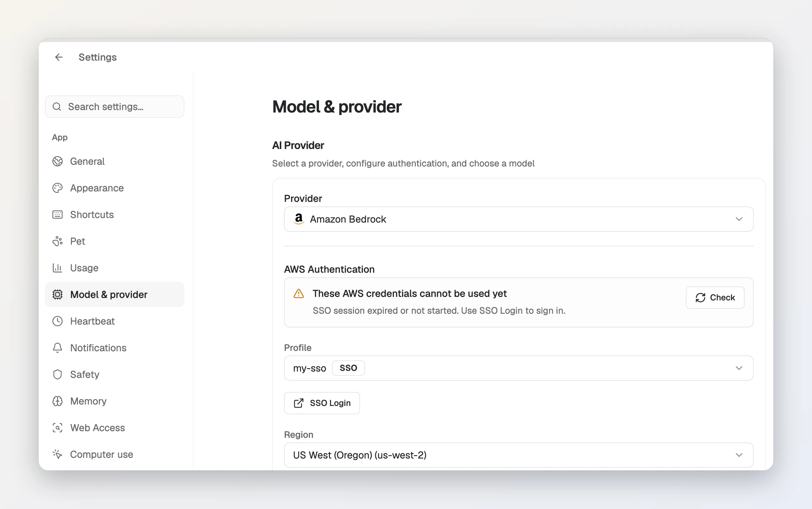Click the back arrow next to Settings
812x509 pixels.
[59, 57]
